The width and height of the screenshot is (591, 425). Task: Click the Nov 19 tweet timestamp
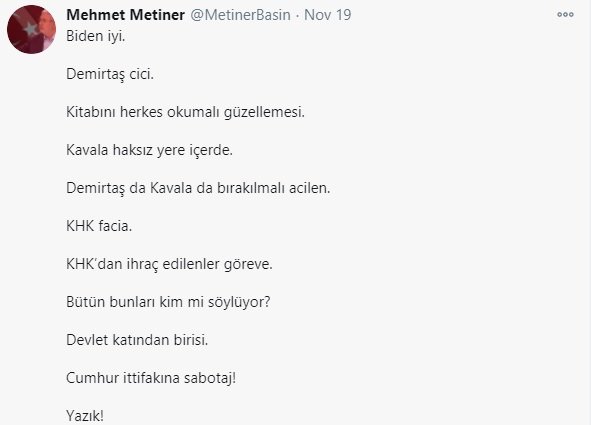click(328, 15)
